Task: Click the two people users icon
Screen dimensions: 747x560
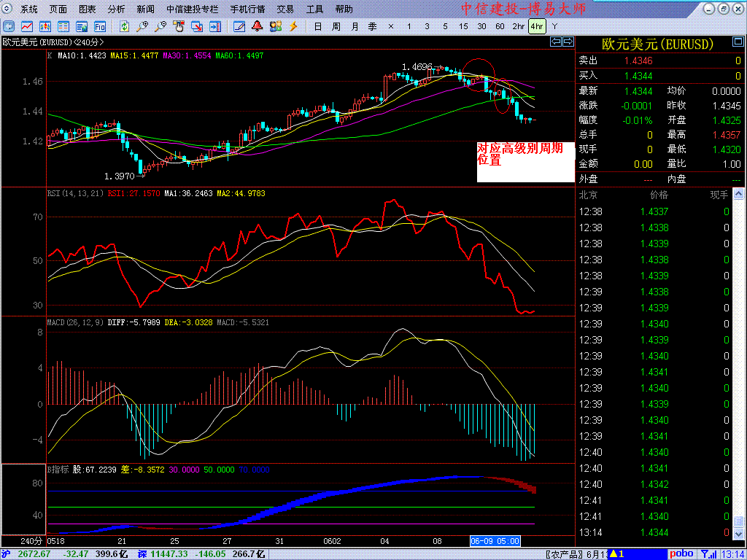Action: [276, 26]
